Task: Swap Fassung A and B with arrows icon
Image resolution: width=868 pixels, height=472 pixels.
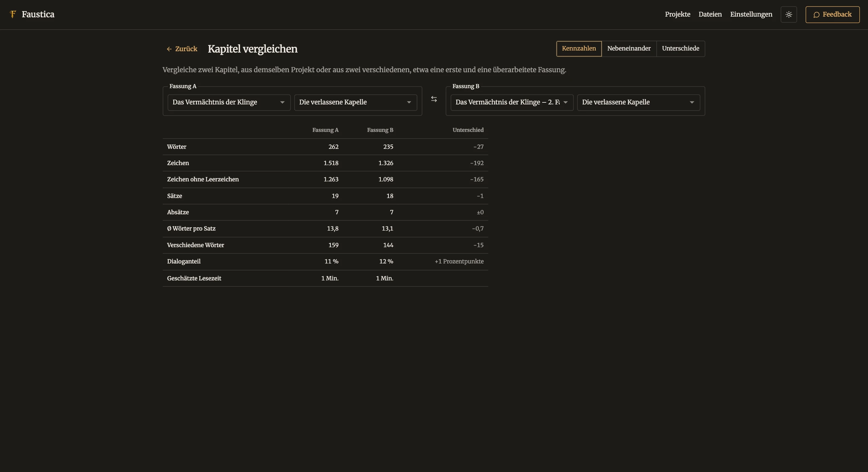Action: [x=434, y=99]
